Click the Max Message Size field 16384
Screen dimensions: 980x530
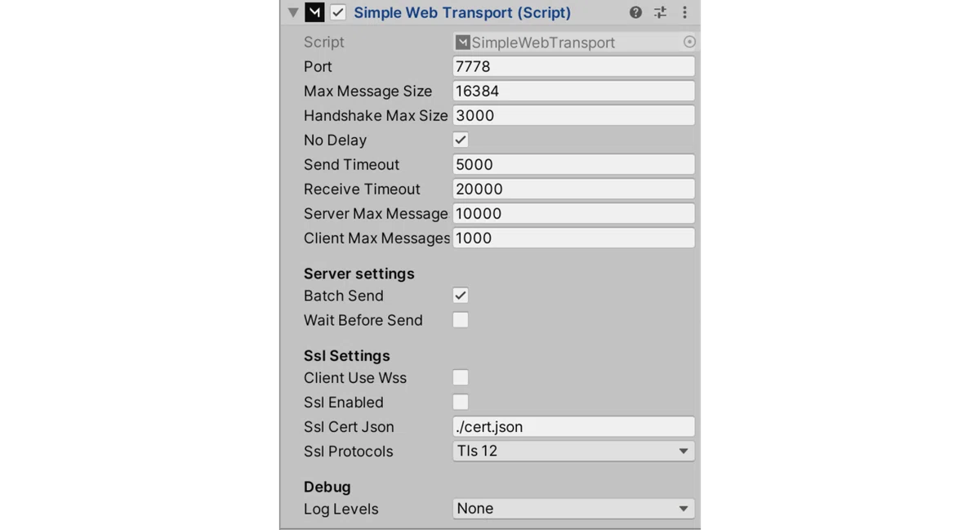[573, 91]
